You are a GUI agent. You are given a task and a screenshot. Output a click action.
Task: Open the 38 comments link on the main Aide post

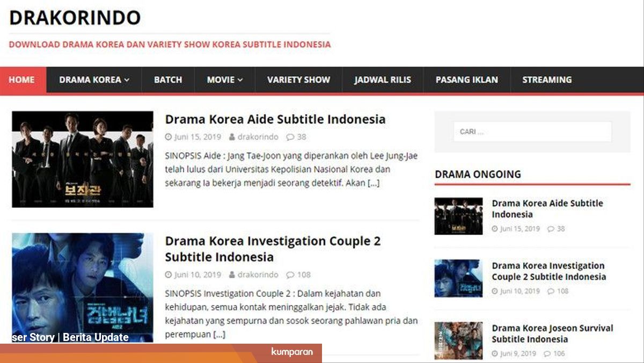[x=302, y=137]
